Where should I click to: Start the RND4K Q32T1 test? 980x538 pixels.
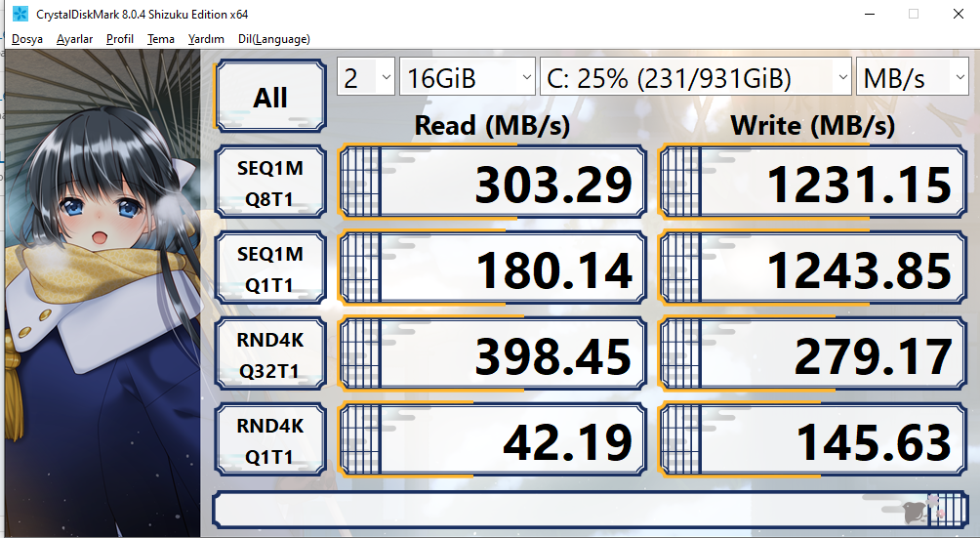point(270,354)
